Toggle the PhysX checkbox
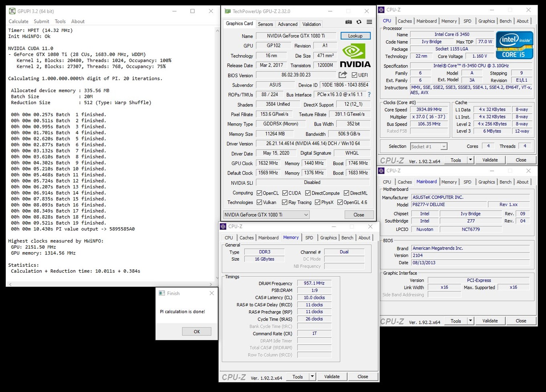Screen dimensions: 546x392 [x=318, y=202]
